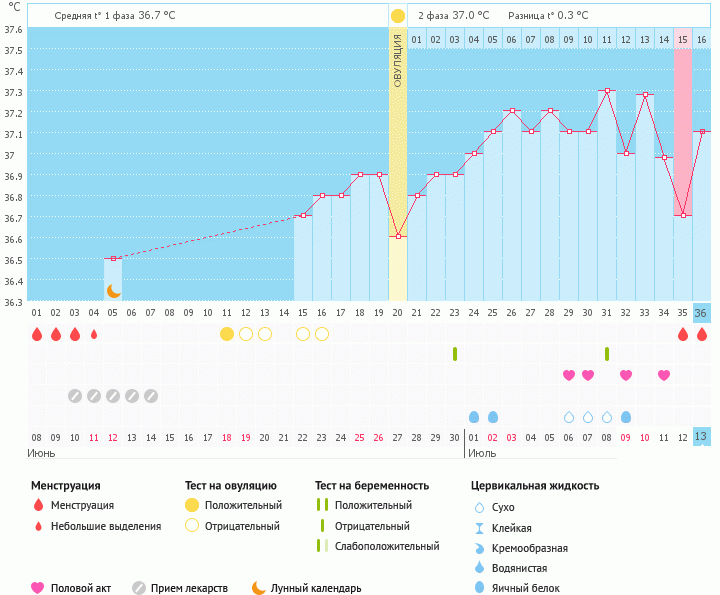This screenshot has width=720, height=595.
Task: Select the menstruation drop on cycle day 01
Action: pyautogui.click(x=37, y=334)
